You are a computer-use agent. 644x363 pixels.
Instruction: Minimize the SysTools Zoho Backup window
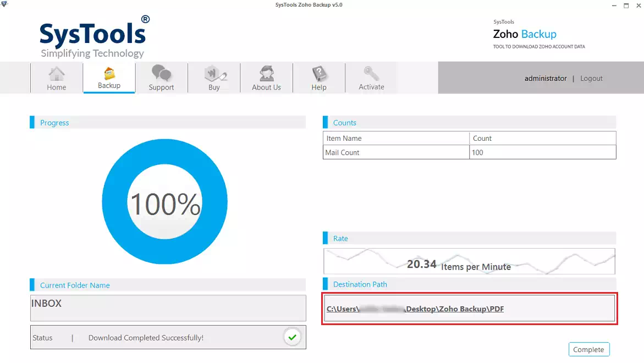[614, 5]
